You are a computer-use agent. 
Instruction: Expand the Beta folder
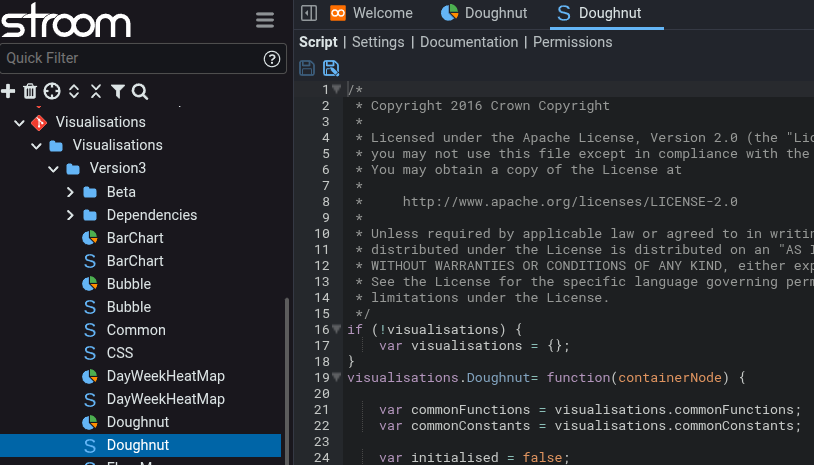[x=71, y=192]
